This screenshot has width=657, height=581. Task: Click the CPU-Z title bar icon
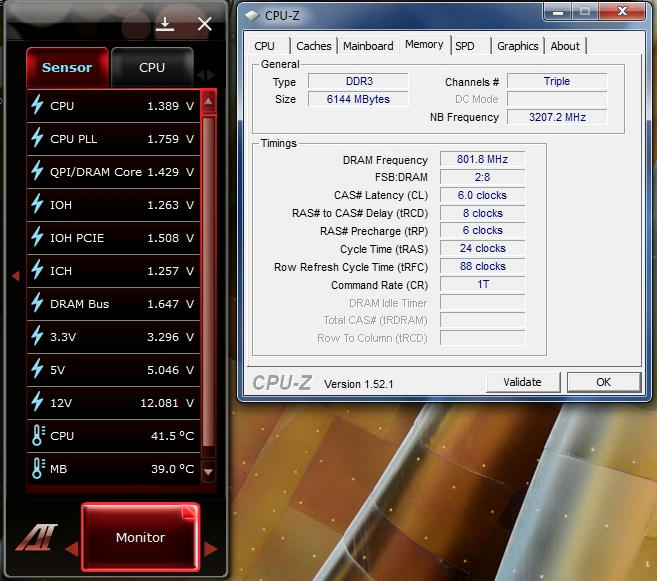253,16
